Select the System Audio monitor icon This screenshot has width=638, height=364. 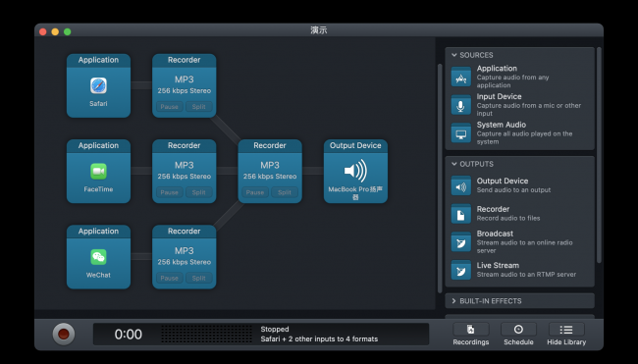click(461, 133)
